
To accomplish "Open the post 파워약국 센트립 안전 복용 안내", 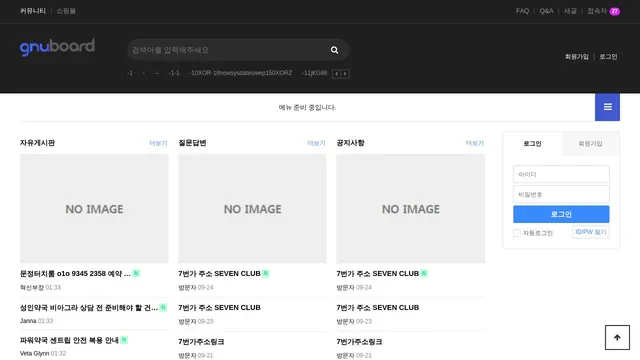I will pyautogui.click(x=69, y=340).
